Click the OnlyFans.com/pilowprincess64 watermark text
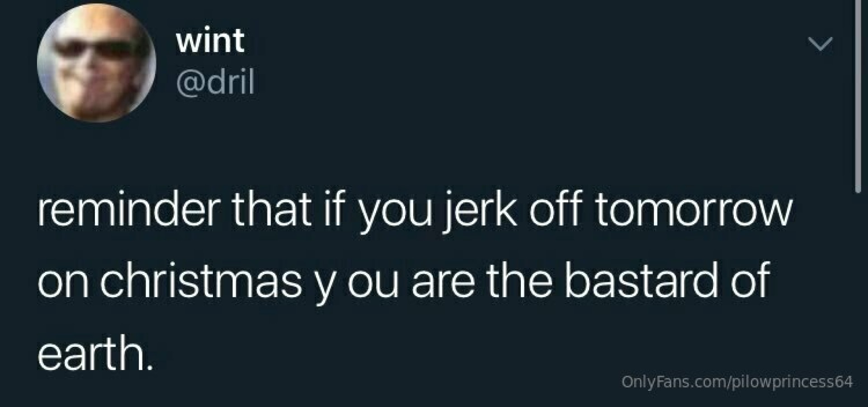The image size is (868, 407). (x=737, y=382)
